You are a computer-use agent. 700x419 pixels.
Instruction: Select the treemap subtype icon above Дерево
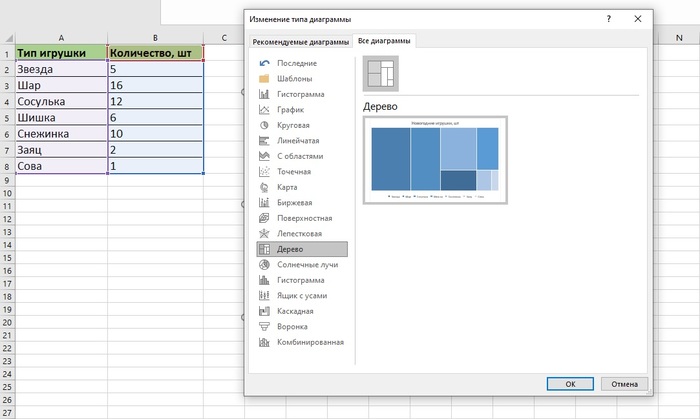point(380,74)
